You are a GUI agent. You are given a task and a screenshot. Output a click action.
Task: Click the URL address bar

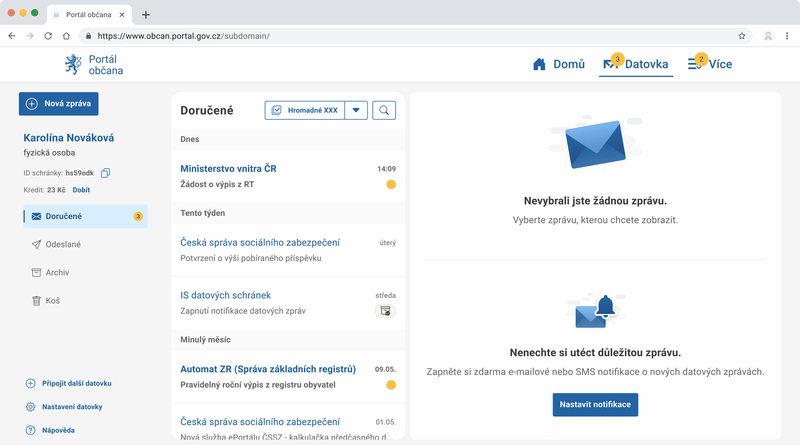click(415, 36)
